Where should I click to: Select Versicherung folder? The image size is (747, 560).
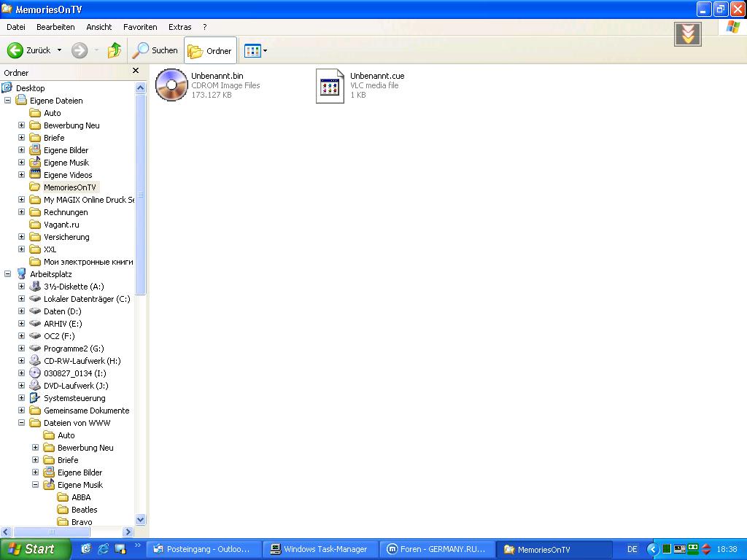pos(66,237)
